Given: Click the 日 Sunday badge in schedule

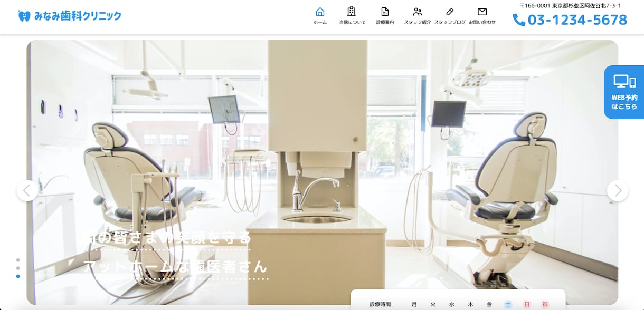Looking at the screenshot, I should tap(527, 304).
